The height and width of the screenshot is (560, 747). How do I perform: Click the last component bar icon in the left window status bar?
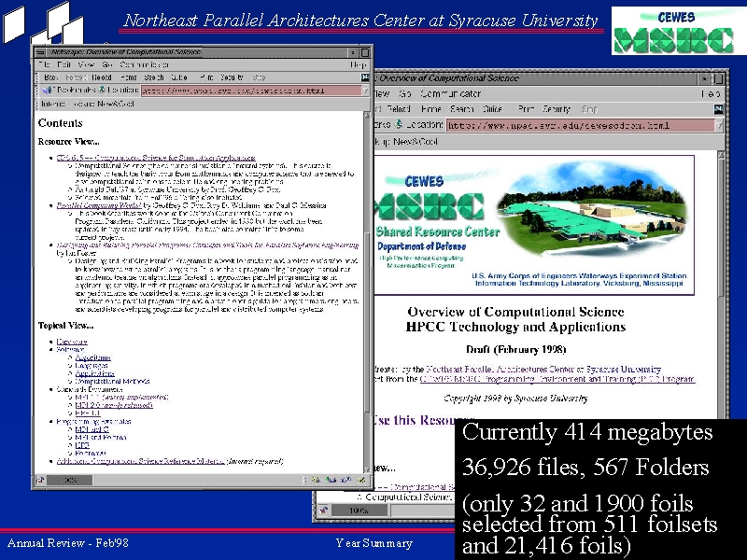(x=361, y=480)
